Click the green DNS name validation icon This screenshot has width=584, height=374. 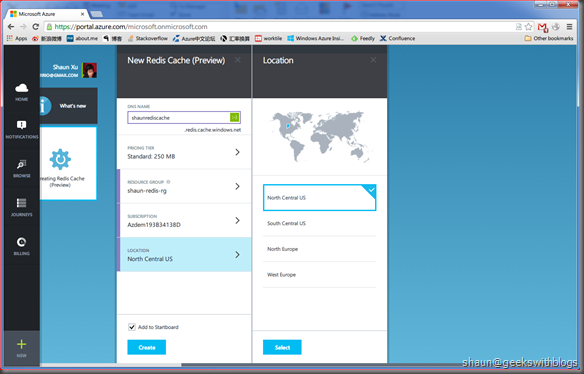(234, 117)
